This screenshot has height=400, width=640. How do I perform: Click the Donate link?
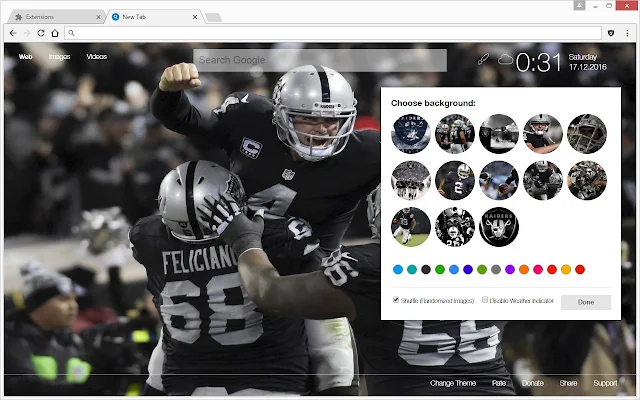pos(533,383)
